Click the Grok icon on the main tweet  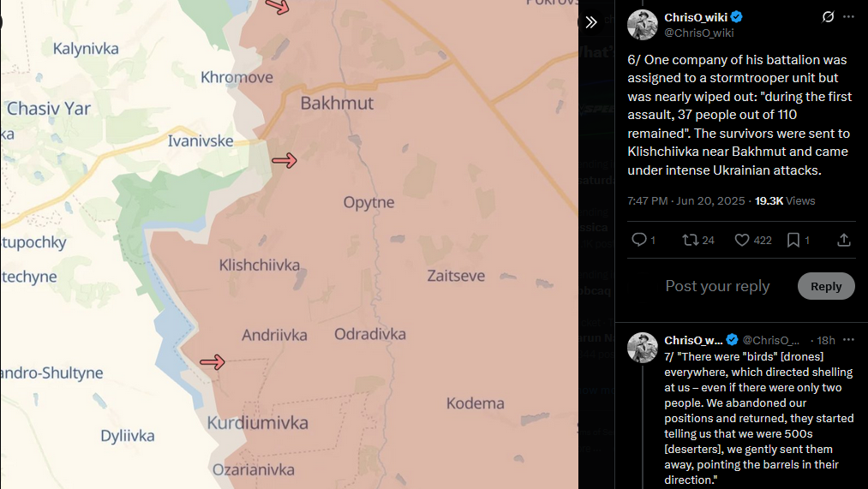pos(828,16)
